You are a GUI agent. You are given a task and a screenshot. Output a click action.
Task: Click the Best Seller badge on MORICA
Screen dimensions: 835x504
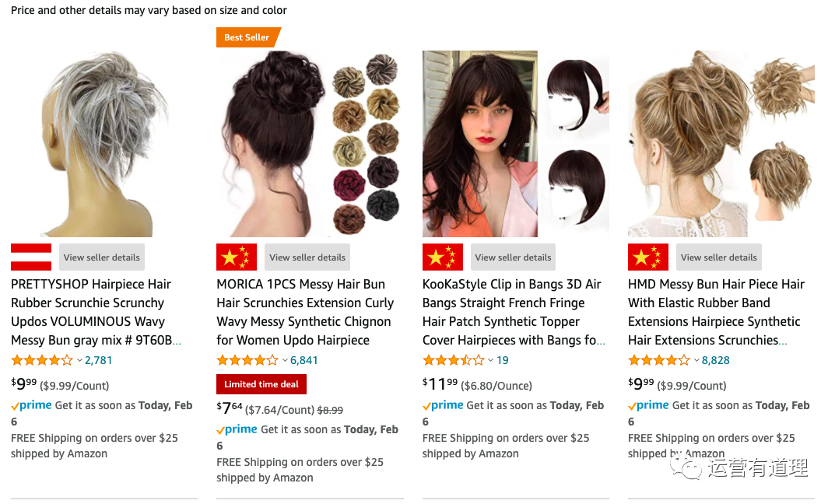click(x=247, y=37)
